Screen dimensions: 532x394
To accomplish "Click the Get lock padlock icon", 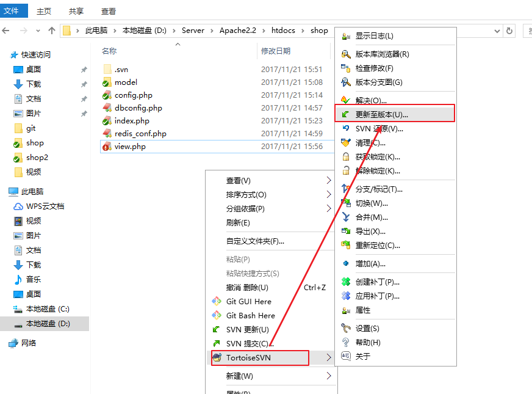I will 346,157.
